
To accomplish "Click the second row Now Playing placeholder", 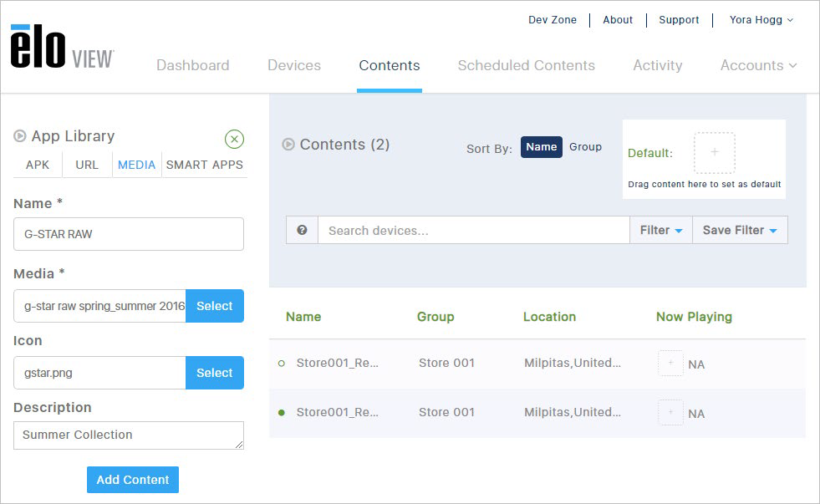I will [670, 413].
